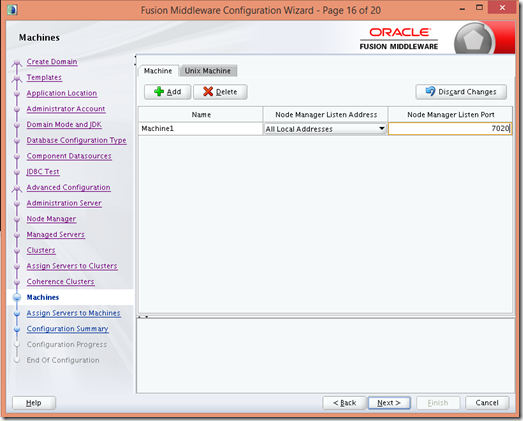Switch to the Unix Machine tab

(208, 71)
